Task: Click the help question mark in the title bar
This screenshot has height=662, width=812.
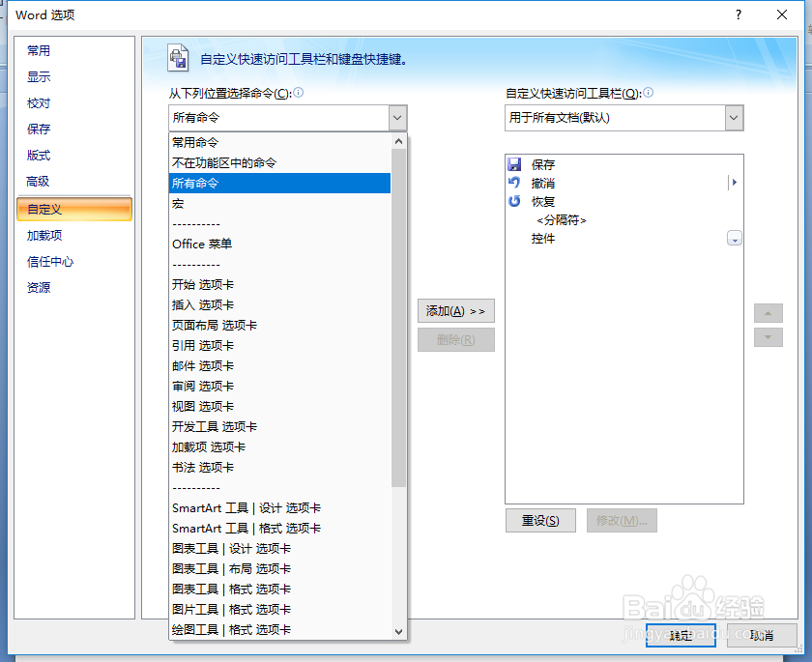Action: (x=739, y=15)
